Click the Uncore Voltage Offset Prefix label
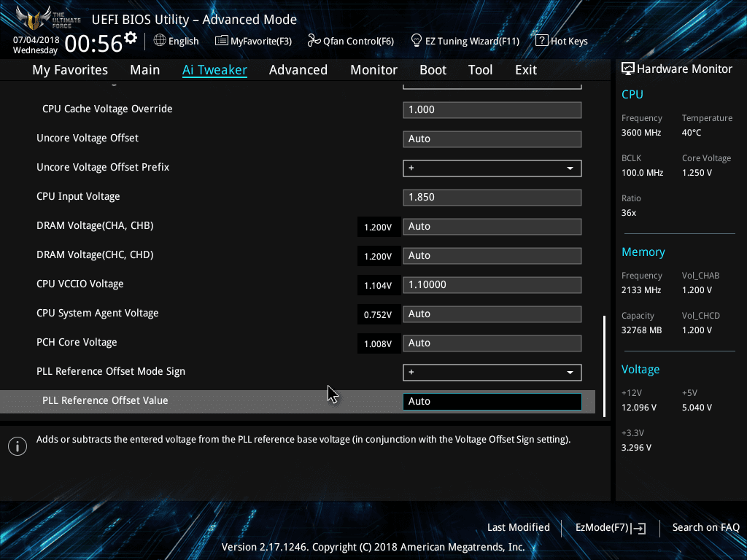Image resolution: width=747 pixels, height=560 pixels. (103, 167)
